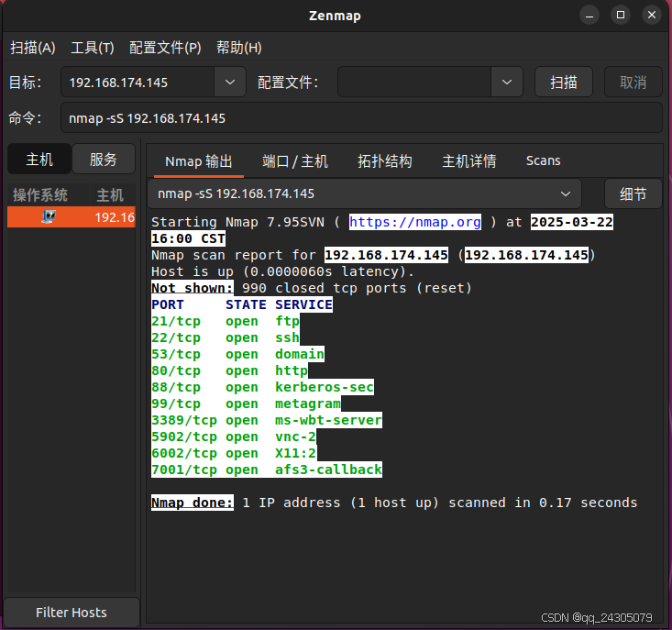Click the 配置文件 profile input field

pos(414,82)
